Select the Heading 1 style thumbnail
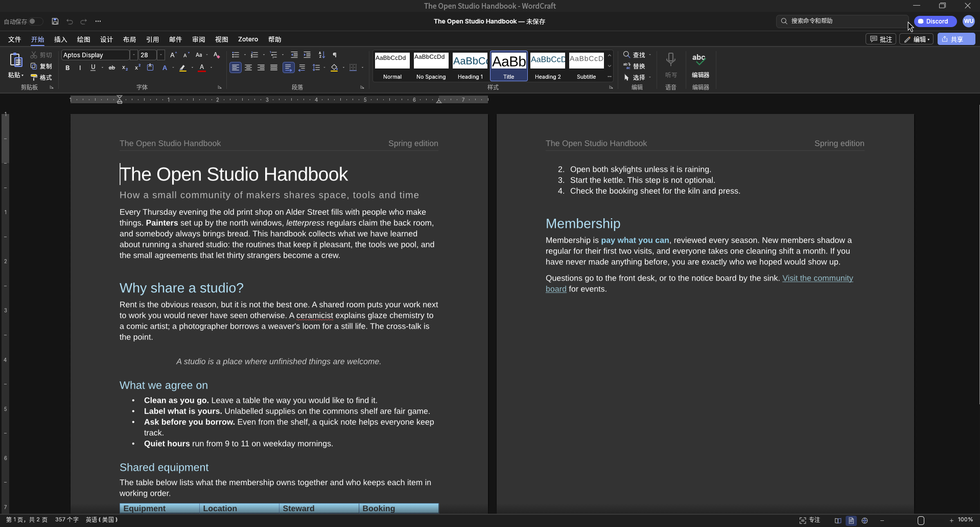 click(x=470, y=66)
